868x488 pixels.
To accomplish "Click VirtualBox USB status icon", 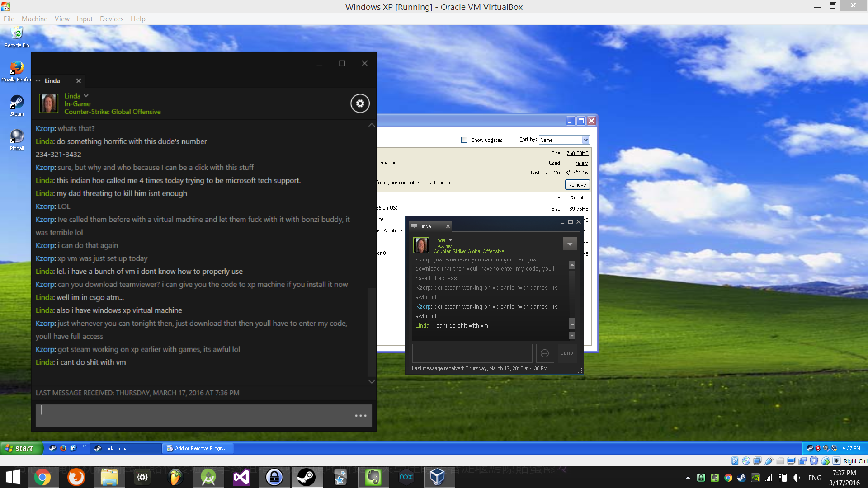I will point(769,461).
